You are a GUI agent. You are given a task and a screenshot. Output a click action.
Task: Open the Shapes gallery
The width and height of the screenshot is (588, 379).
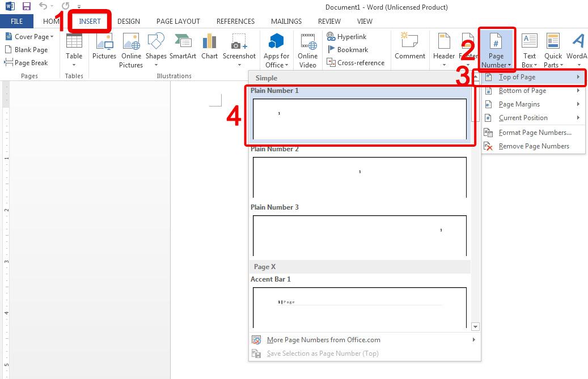pyautogui.click(x=156, y=50)
